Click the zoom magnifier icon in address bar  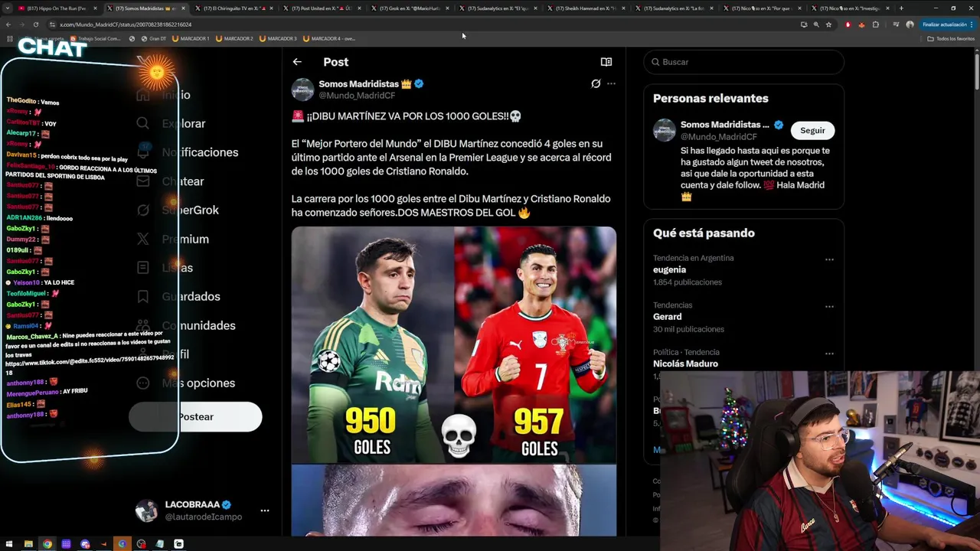(x=816, y=24)
